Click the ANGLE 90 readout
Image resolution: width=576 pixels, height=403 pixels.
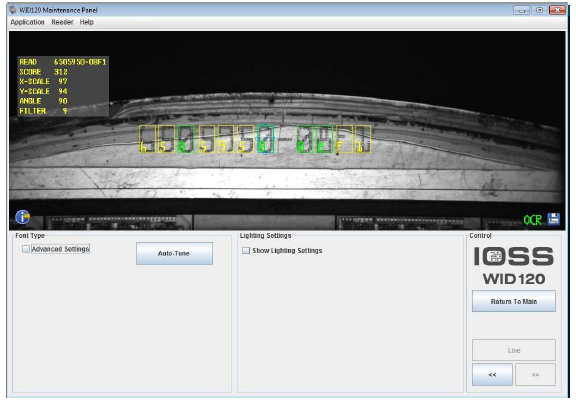click(43, 101)
